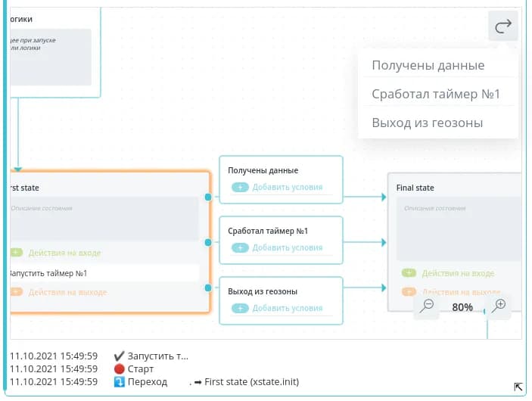The height and width of the screenshot is (401, 532).
Task: Click plus icon for Final state entry actions
Action: (409, 273)
